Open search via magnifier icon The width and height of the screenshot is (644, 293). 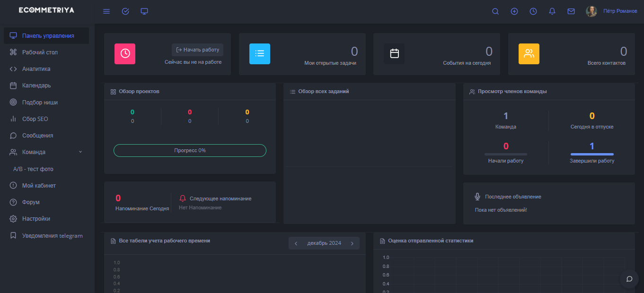[495, 11]
